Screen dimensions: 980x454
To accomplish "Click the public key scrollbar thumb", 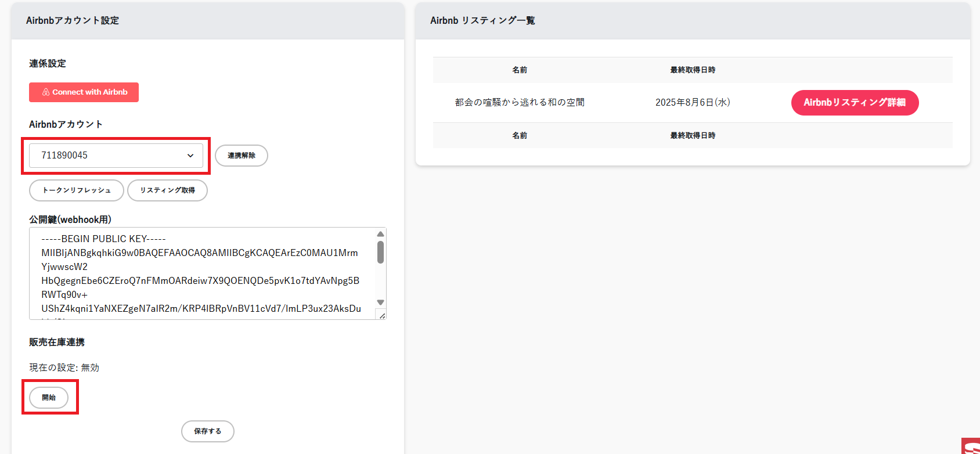I will coord(381,253).
